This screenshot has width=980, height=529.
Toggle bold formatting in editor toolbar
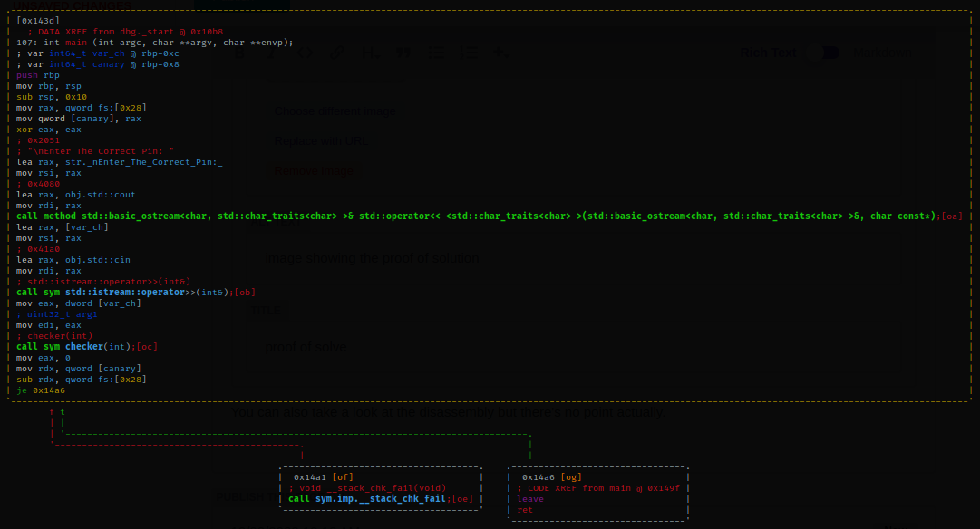(x=238, y=53)
